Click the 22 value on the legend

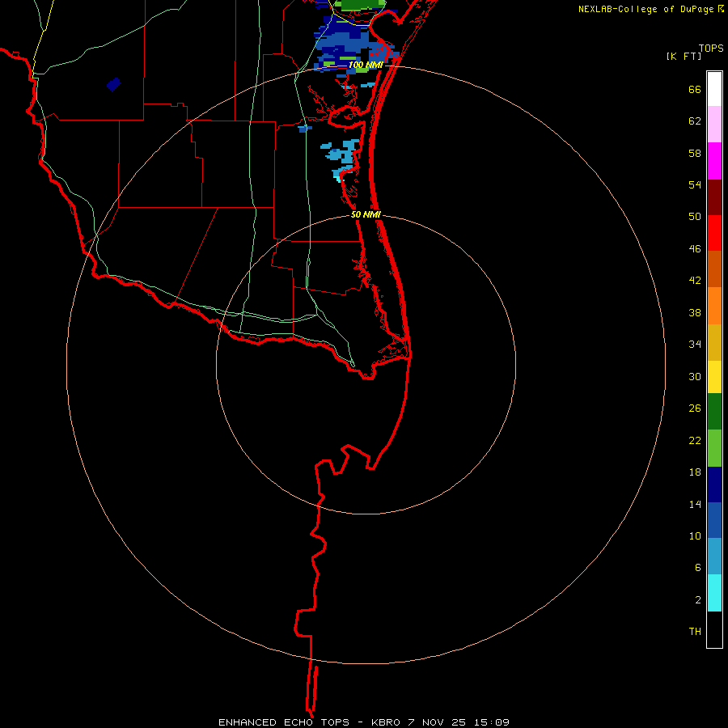click(x=695, y=441)
